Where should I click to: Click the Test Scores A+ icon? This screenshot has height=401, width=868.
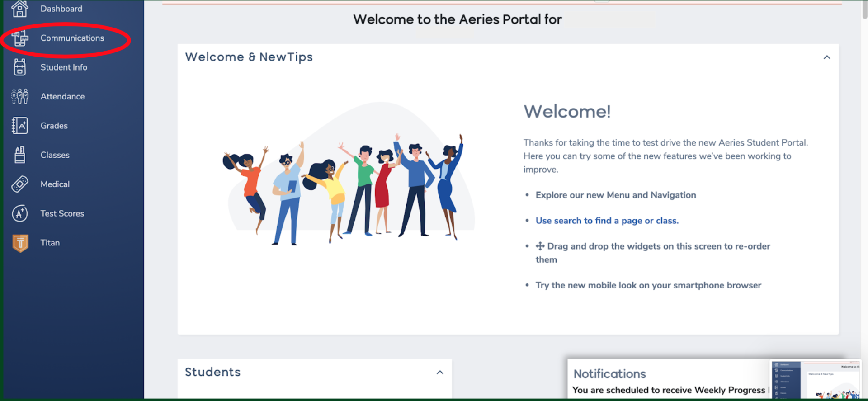pyautogui.click(x=20, y=213)
